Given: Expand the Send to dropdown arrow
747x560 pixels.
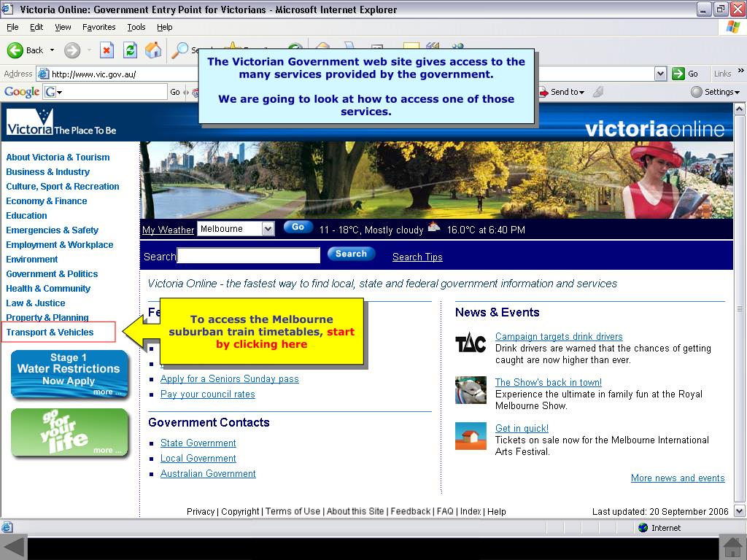Looking at the screenshot, I should click(x=581, y=93).
